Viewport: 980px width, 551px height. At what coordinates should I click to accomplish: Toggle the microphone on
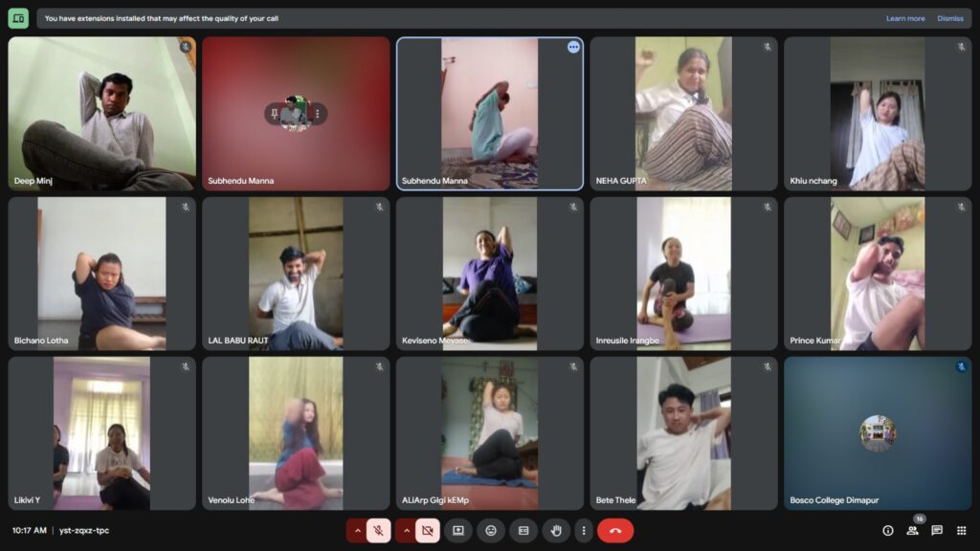tap(379, 530)
